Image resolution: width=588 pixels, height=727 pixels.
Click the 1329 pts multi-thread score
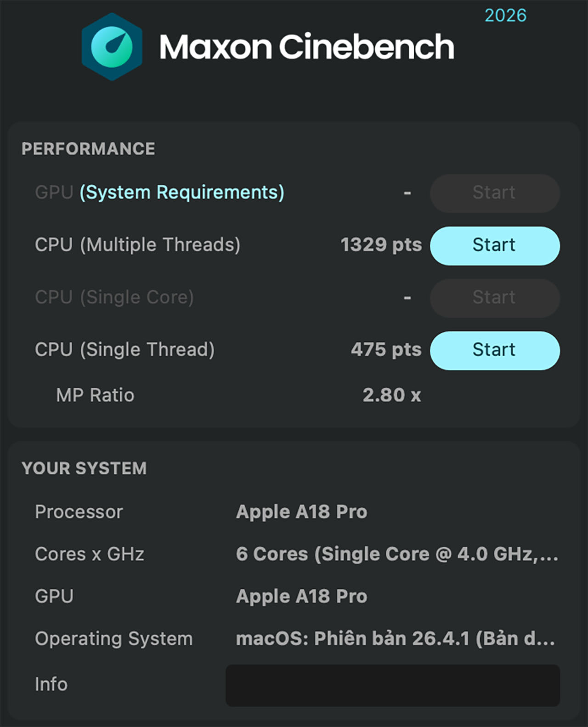coord(382,245)
